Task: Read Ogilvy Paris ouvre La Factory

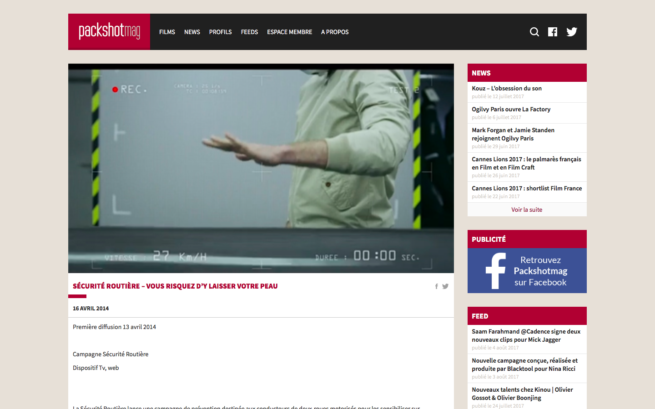Action: pyautogui.click(x=512, y=108)
